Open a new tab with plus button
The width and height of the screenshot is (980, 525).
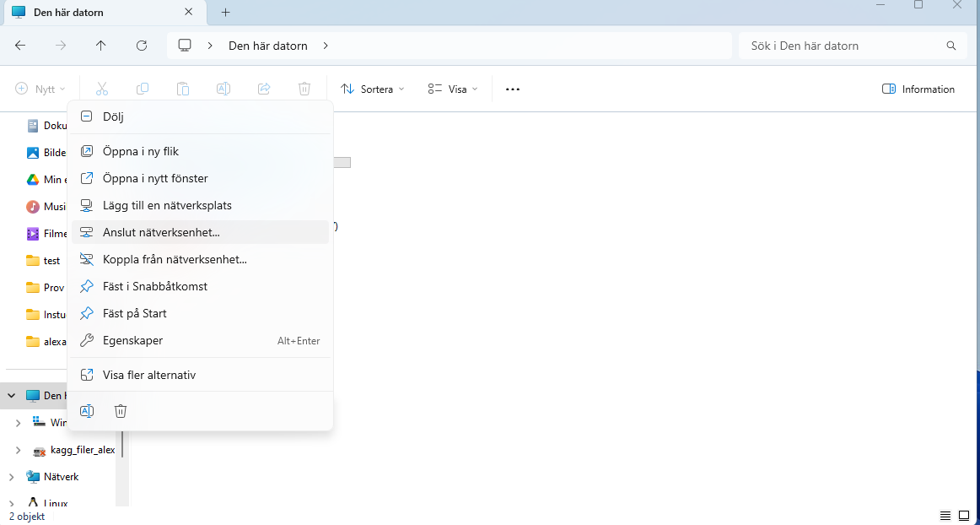pos(225,12)
